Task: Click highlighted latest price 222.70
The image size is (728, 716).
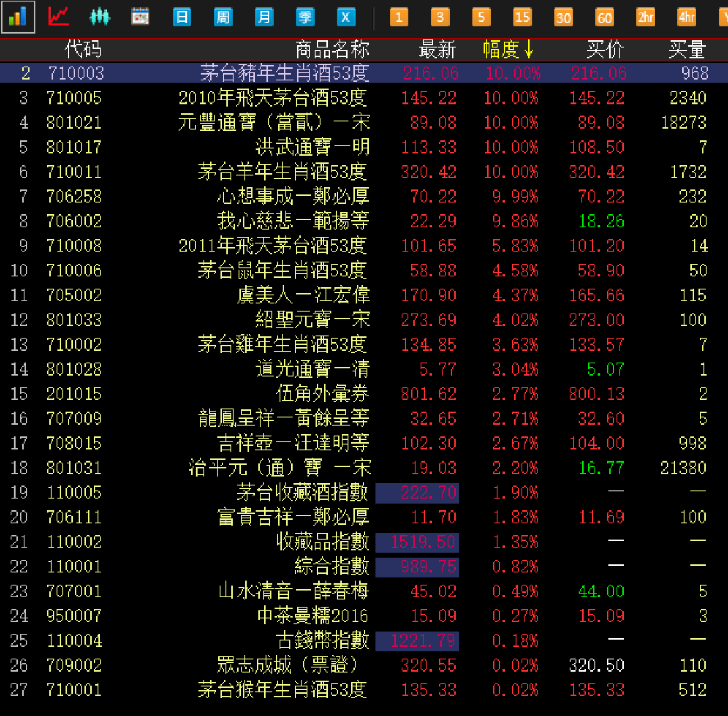Action: [x=417, y=493]
